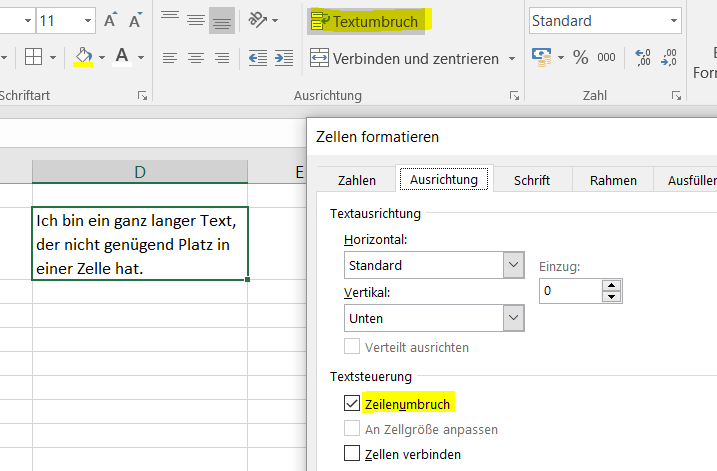This screenshot has width=717, height=471.
Task: Align text to bottom of cell
Action: (x=221, y=20)
